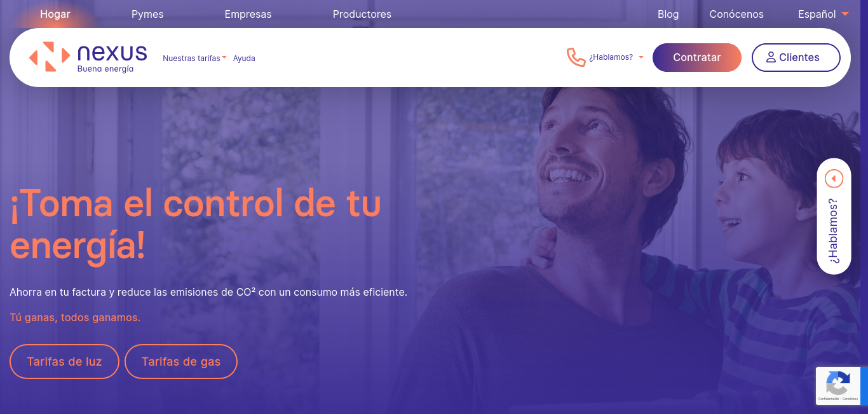
Task: Switch to the Pymes tab
Action: click(147, 14)
